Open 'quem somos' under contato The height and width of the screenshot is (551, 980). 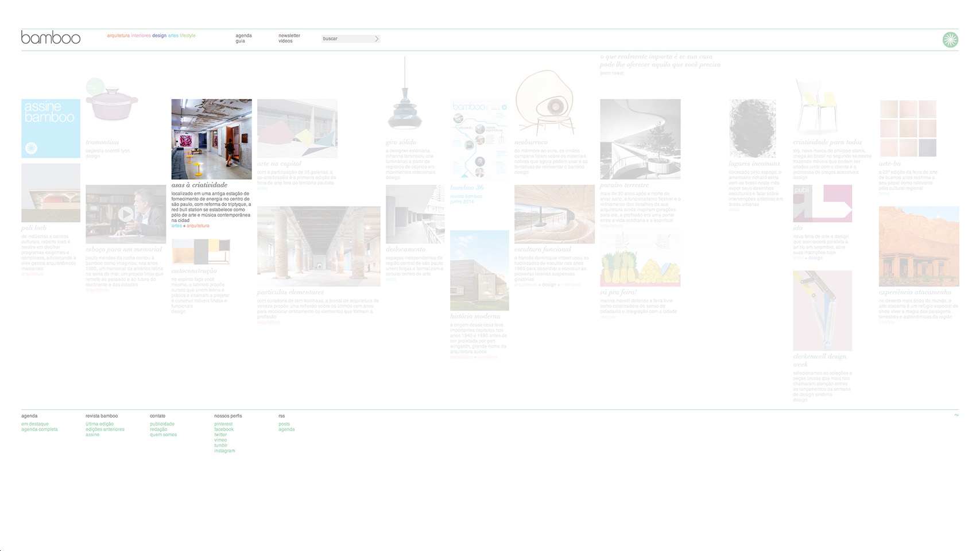pos(162,434)
